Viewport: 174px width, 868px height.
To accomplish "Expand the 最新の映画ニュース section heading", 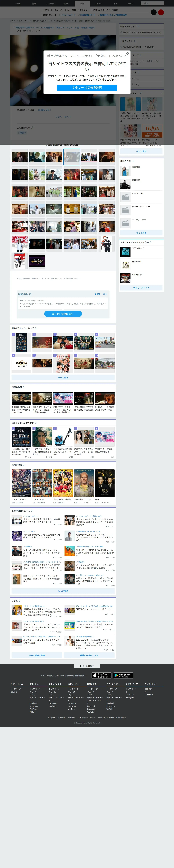I will coord(22,511).
